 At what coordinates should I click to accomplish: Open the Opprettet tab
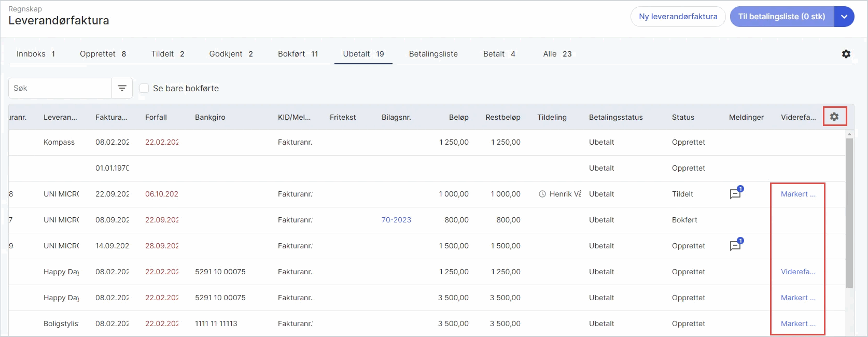click(103, 54)
